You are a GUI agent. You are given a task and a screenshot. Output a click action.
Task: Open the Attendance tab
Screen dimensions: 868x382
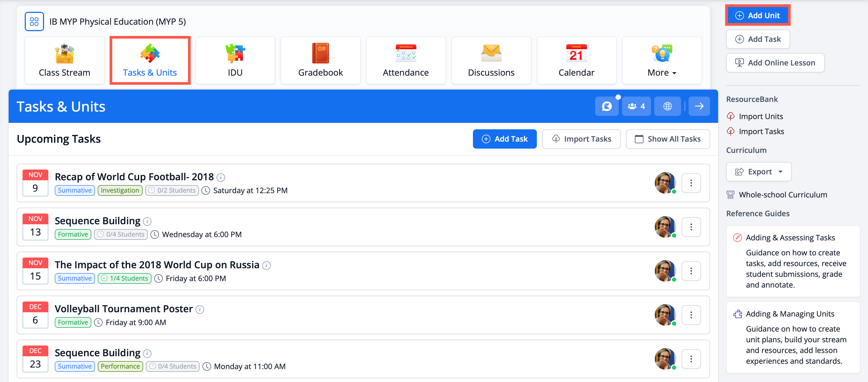click(405, 61)
